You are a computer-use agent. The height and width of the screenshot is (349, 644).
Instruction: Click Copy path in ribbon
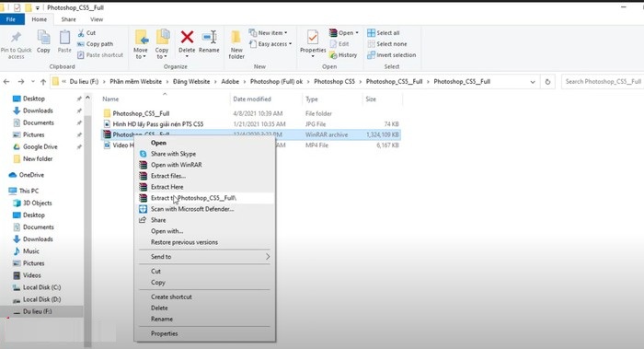(x=95, y=43)
